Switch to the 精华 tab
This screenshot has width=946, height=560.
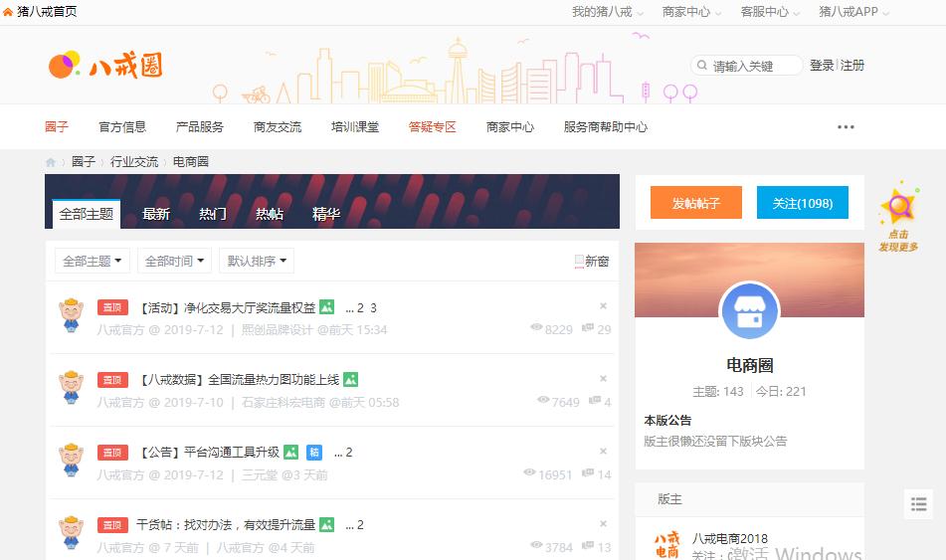coord(326,214)
